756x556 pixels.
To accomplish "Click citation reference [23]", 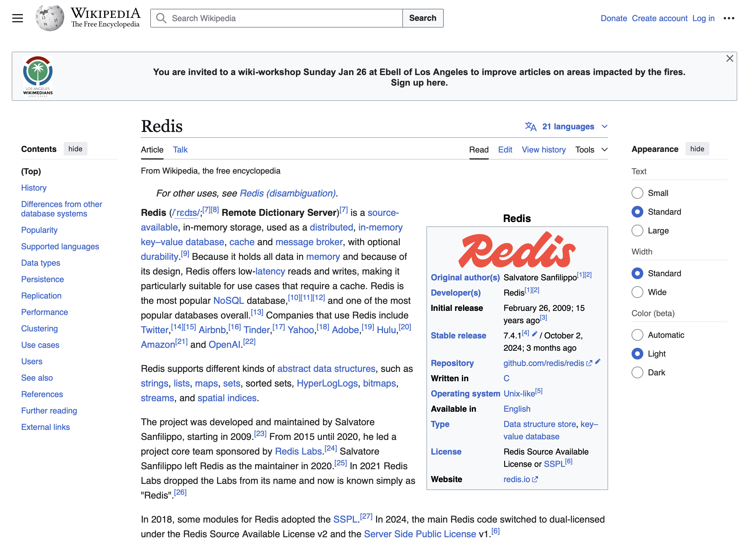I will pos(260,434).
